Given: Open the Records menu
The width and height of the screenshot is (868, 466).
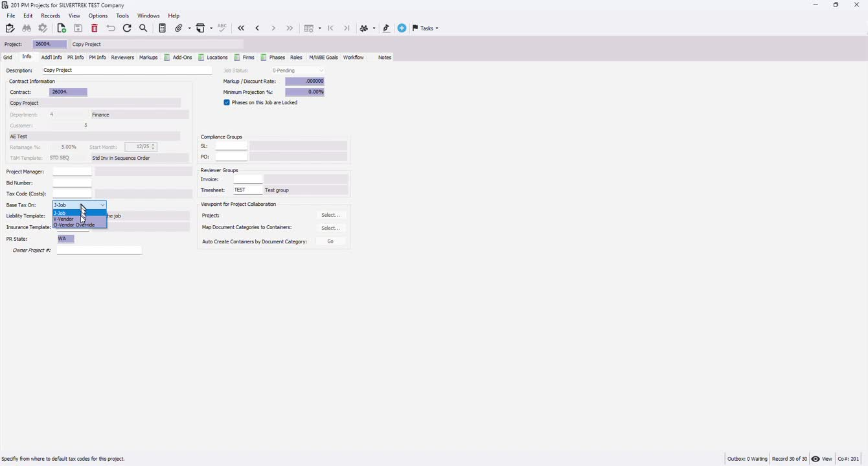Looking at the screenshot, I should (51, 16).
